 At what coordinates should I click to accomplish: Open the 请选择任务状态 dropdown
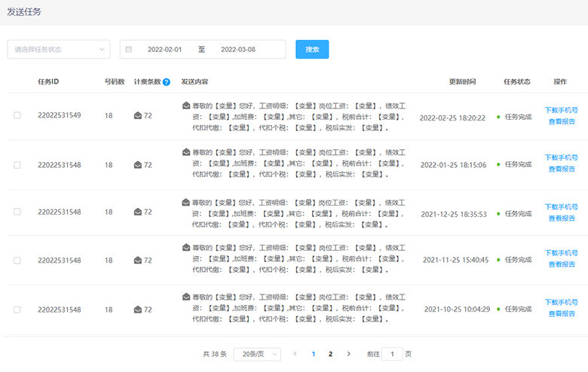(59, 50)
